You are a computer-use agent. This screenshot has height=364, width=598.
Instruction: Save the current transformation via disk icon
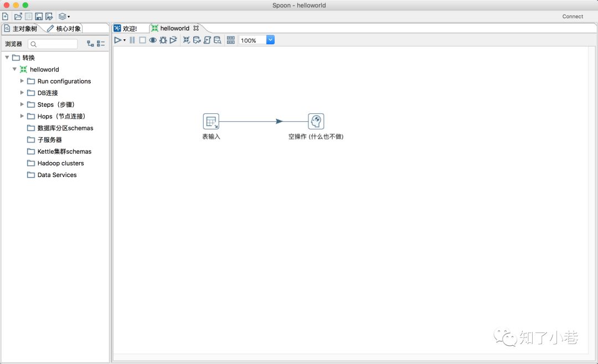click(39, 17)
